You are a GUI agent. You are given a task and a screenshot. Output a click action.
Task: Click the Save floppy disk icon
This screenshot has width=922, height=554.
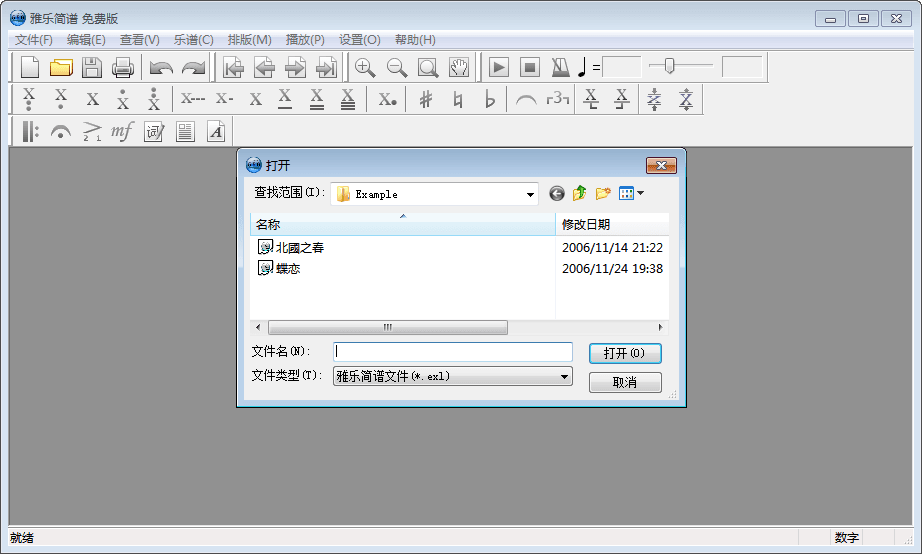click(x=92, y=68)
